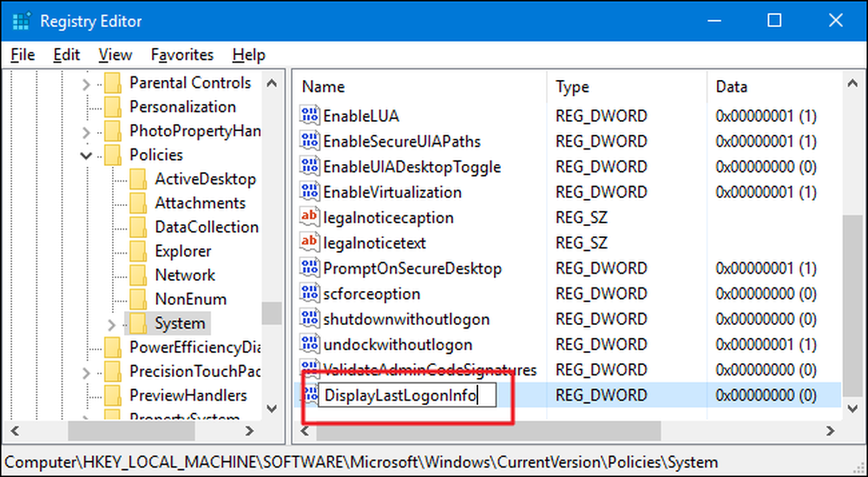Click the values pane scroll-down arrow

pos(852,409)
